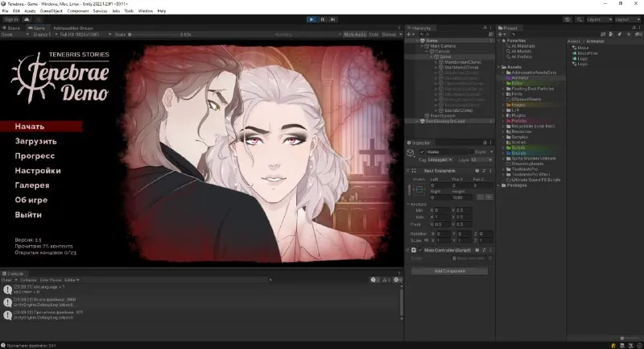This screenshot has height=349, width=644.
Task: Open the Layer UI dropdown
Action: click(x=481, y=160)
